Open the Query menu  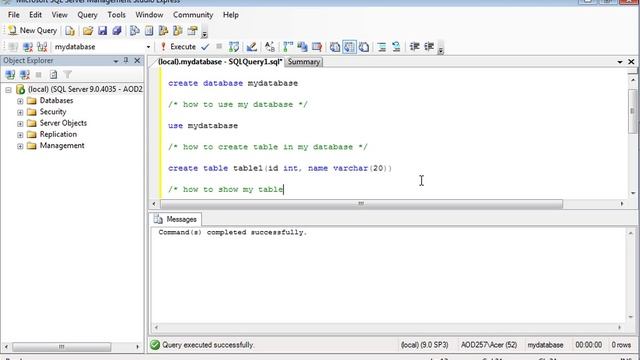(x=87, y=15)
